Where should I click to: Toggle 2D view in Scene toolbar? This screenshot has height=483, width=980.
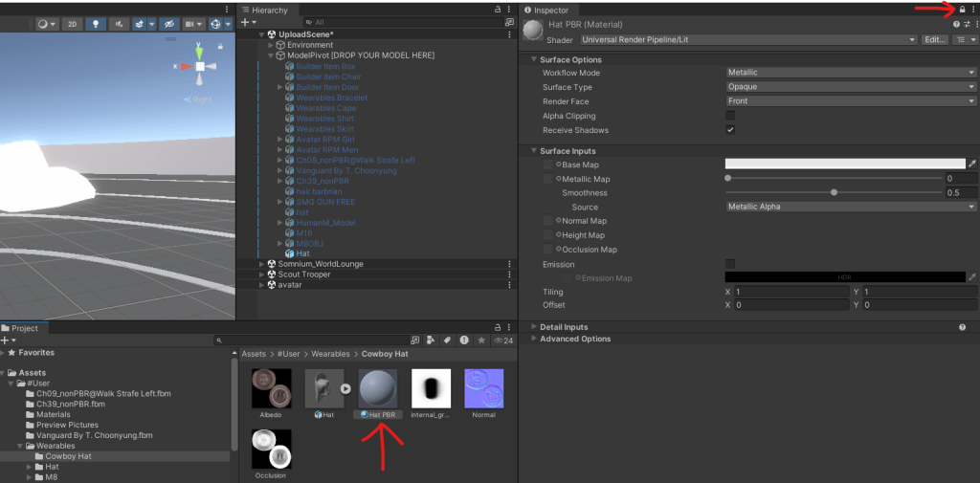72,24
